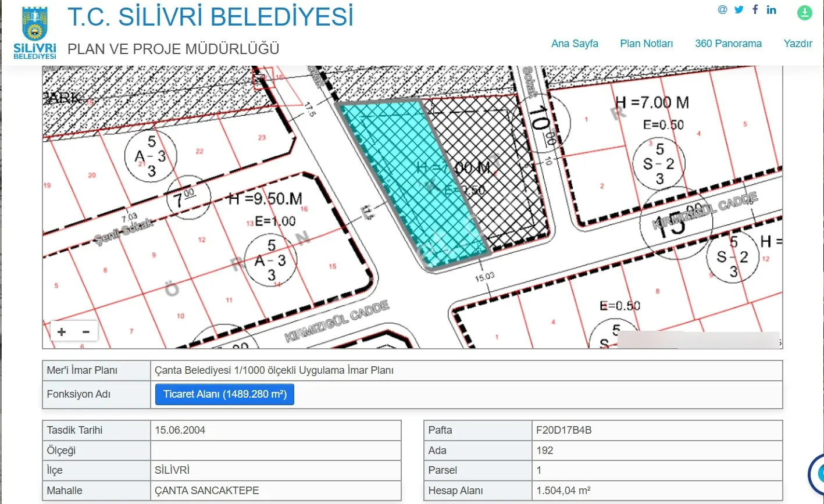This screenshot has height=504, width=824.
Task: Click Hesap Alanı value 1.504,04 m²
Action: point(564,490)
